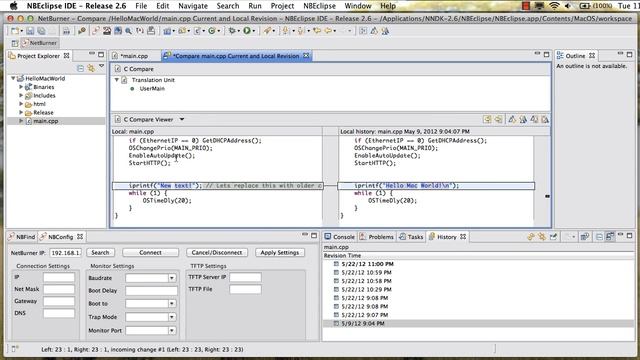
Task: Open the History toolbar dropdown arrow
Action: point(573,237)
